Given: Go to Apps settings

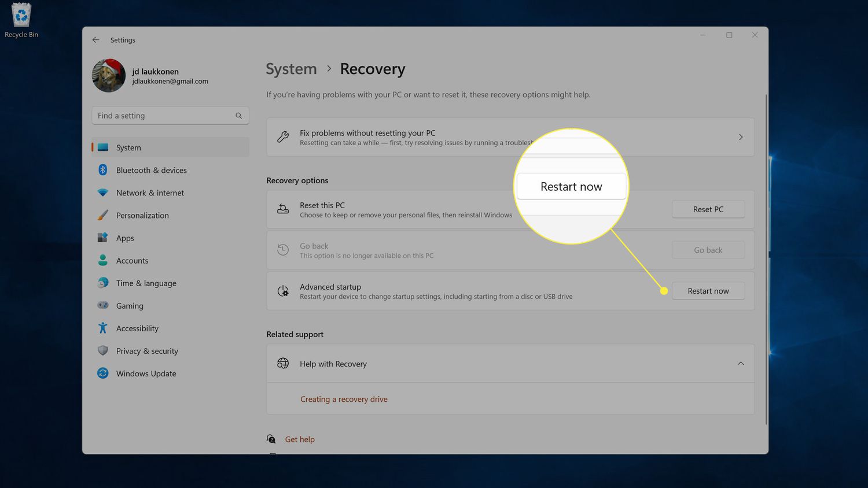Looking at the screenshot, I should [125, 238].
